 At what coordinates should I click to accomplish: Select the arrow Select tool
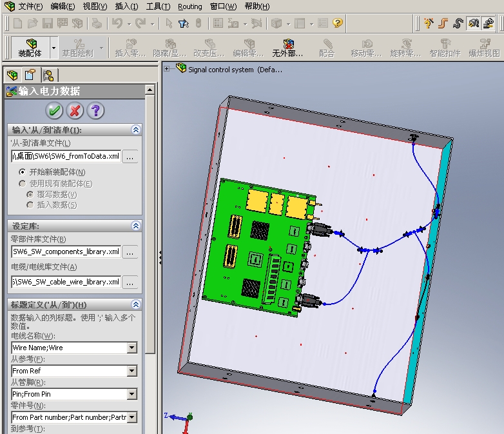pos(169,23)
